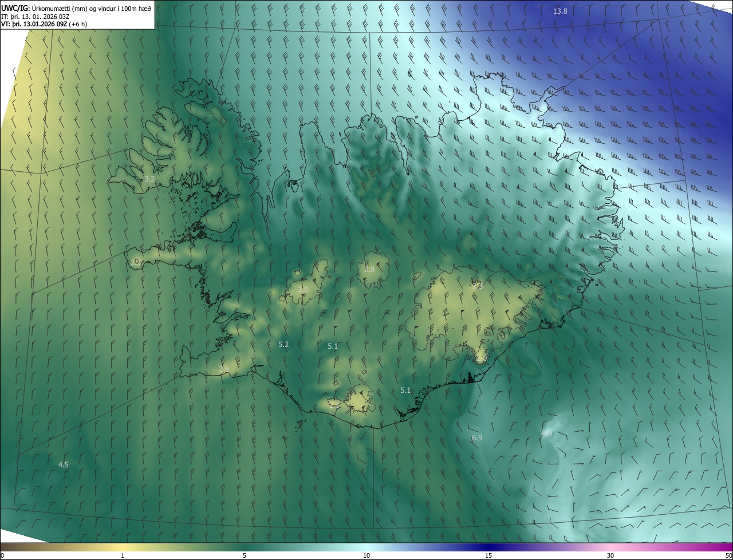Click the colour scale label '30'
733x560 pixels.
pyautogui.click(x=610, y=555)
